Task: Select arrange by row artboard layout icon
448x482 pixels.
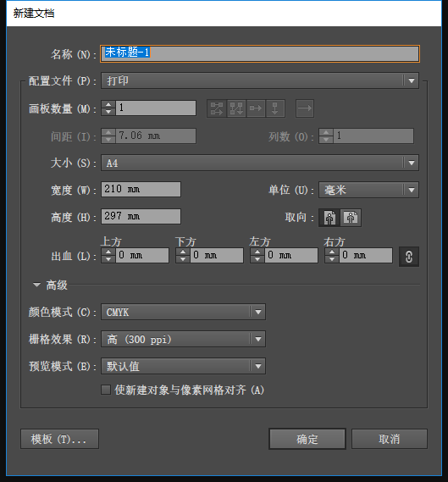Action: pyautogui.click(x=256, y=108)
